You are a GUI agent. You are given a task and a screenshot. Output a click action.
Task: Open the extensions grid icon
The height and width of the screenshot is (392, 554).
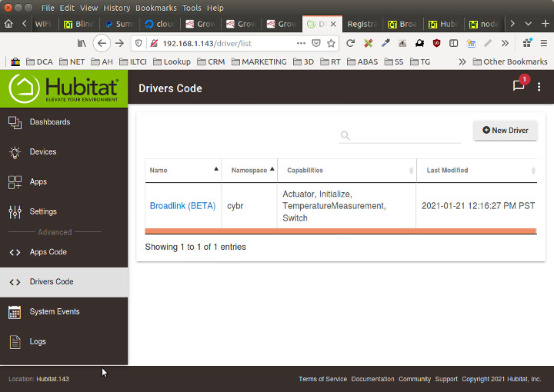pyautogui.click(x=528, y=43)
